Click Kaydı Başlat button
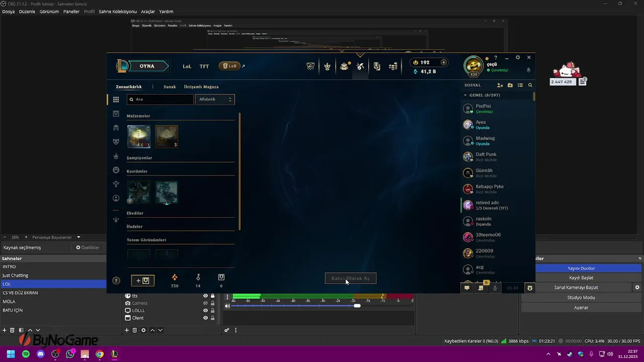This screenshot has height=362, width=644. [x=581, y=278]
